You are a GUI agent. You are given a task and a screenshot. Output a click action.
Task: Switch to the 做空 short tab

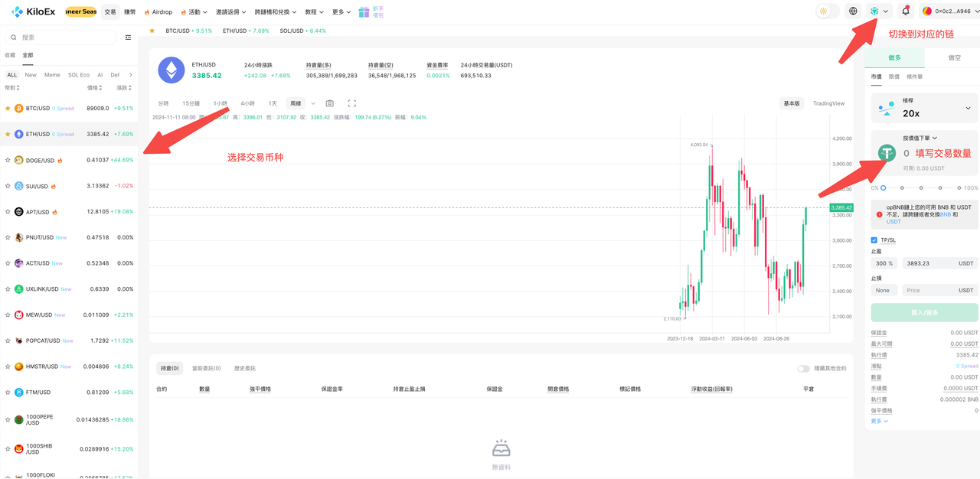point(954,58)
